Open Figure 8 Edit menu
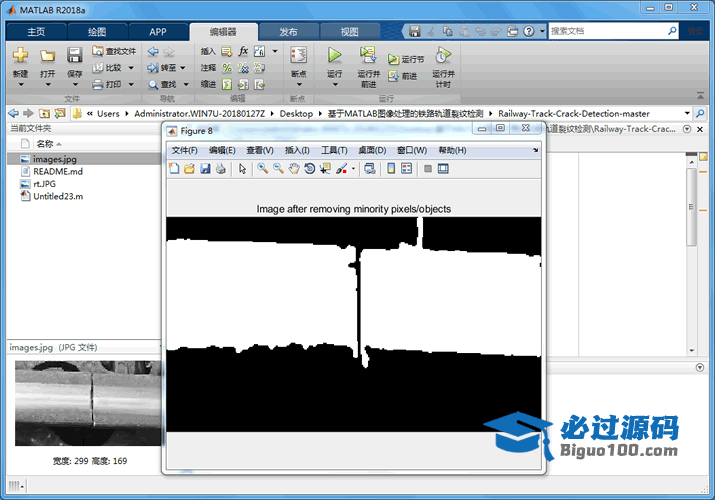The width and height of the screenshot is (715, 500). tap(222, 150)
